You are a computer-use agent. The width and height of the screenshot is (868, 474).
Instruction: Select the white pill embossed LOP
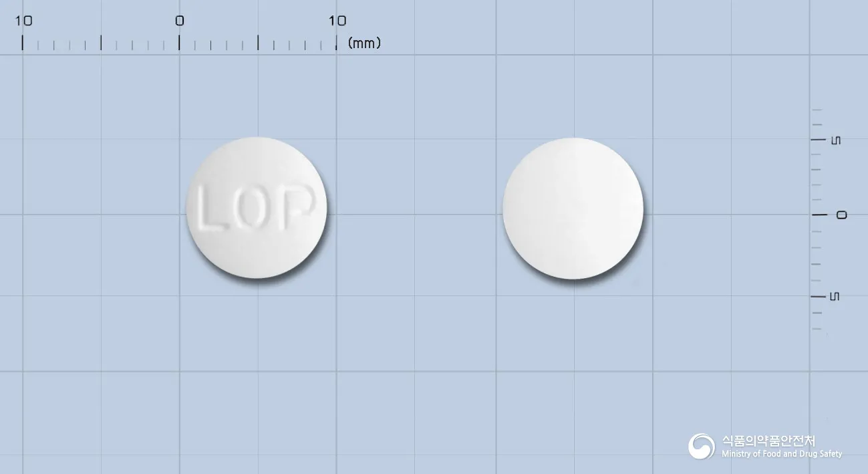tap(257, 208)
